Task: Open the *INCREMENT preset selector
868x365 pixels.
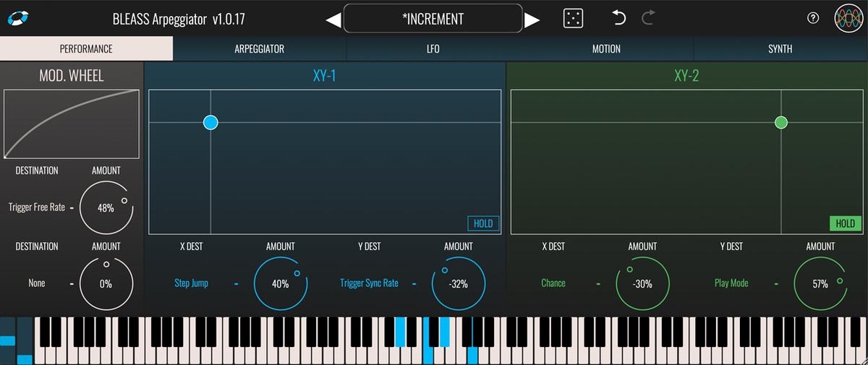Action: point(433,19)
